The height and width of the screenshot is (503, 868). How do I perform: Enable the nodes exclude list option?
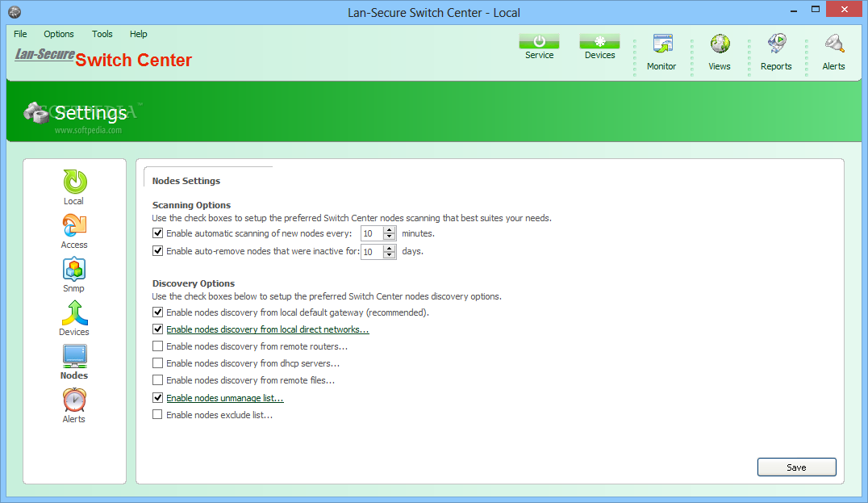[x=158, y=414]
